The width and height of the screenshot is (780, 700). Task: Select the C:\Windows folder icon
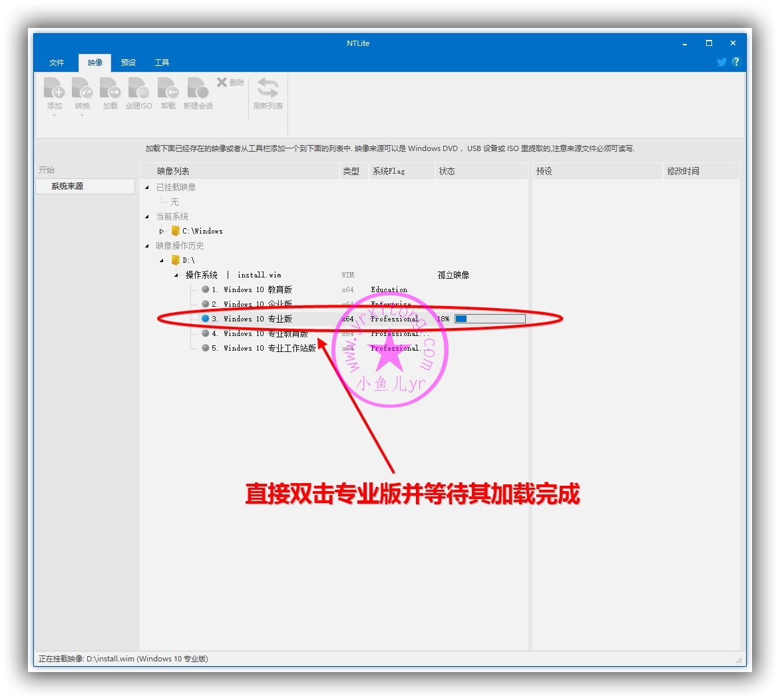tap(175, 231)
